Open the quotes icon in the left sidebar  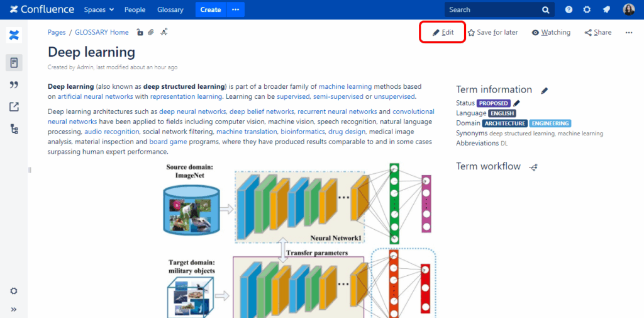[x=14, y=85]
